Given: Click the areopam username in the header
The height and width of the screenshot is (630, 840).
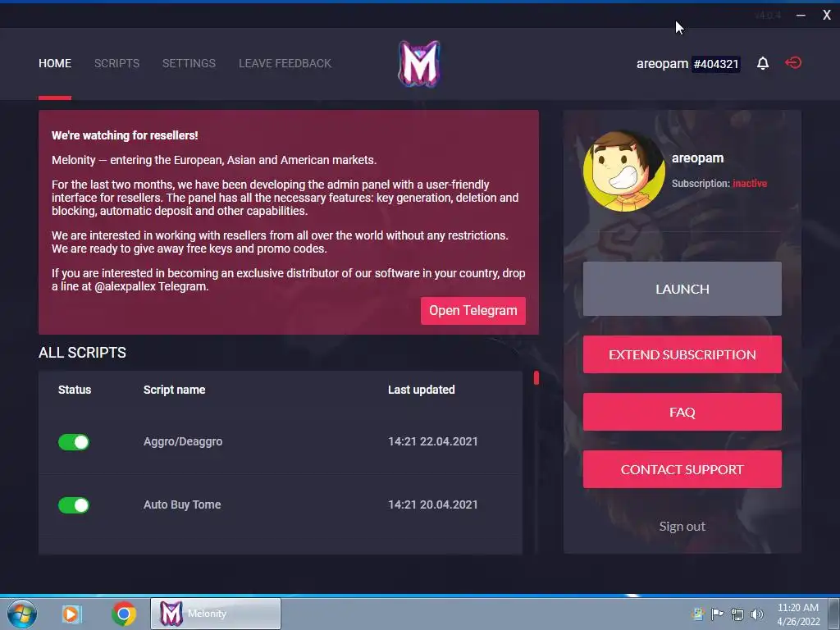Looking at the screenshot, I should pos(662,64).
